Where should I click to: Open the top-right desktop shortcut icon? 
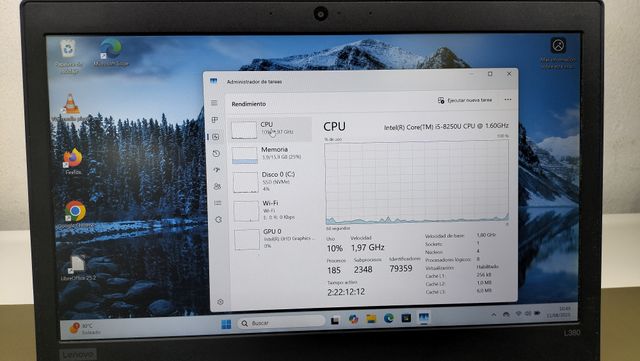[x=558, y=53]
